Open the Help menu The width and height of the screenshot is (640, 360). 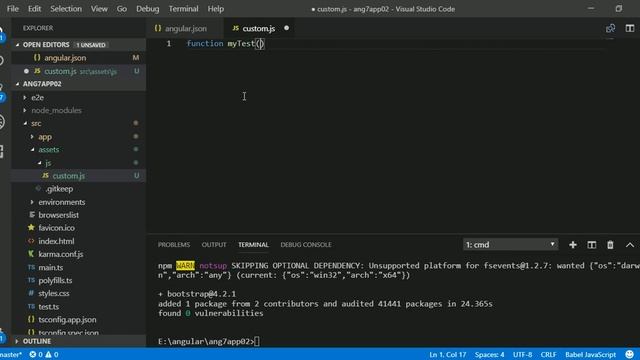pyautogui.click(x=216, y=9)
